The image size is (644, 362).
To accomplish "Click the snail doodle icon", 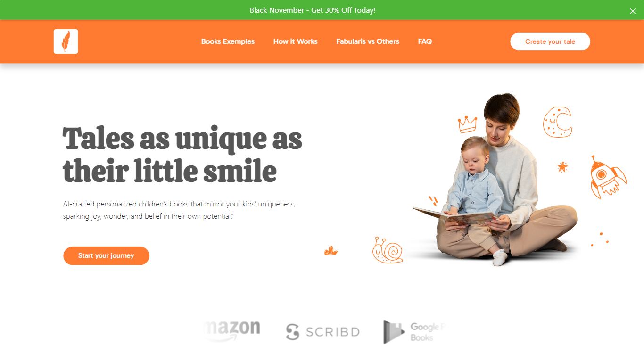I will point(388,250).
